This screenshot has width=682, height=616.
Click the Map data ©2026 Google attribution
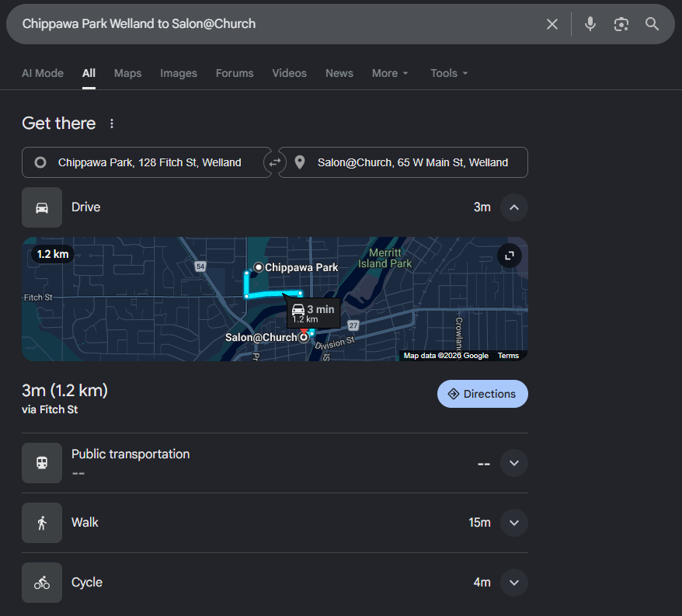[x=446, y=356]
